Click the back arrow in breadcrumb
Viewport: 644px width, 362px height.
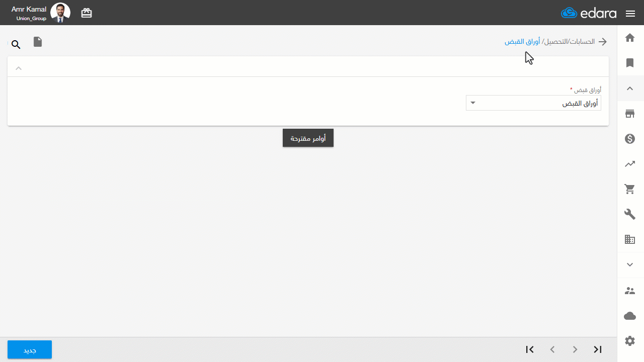tap(602, 42)
